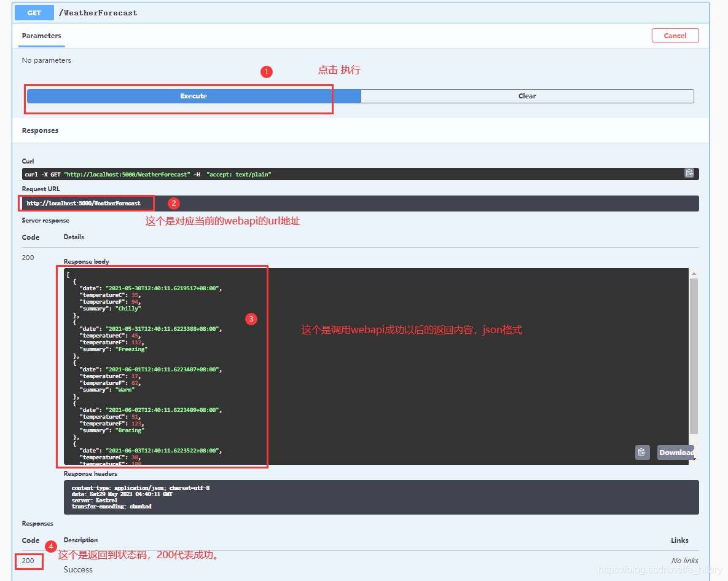Select the Request URL field
The image size is (728, 581).
86,203
